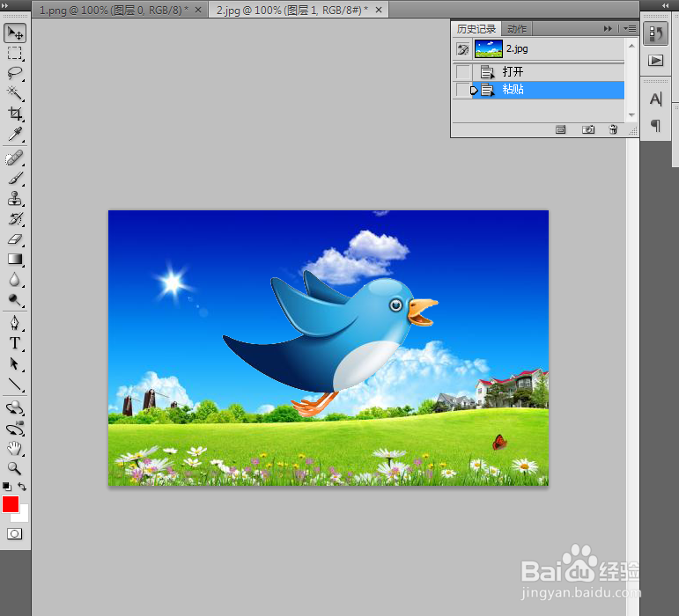
Task: Select the Blur tool
Action: (x=15, y=279)
